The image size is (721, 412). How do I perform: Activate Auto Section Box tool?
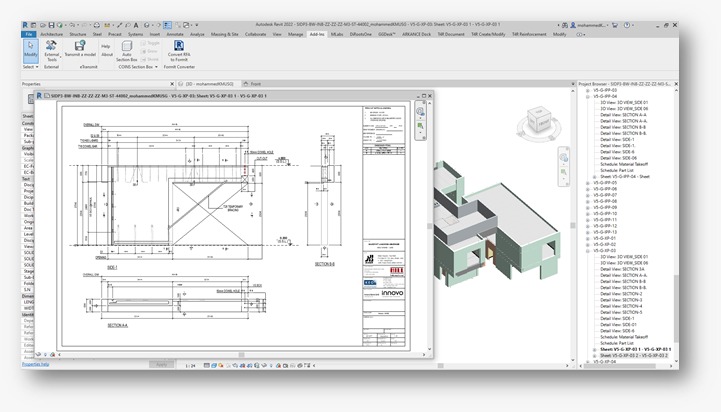coord(126,51)
